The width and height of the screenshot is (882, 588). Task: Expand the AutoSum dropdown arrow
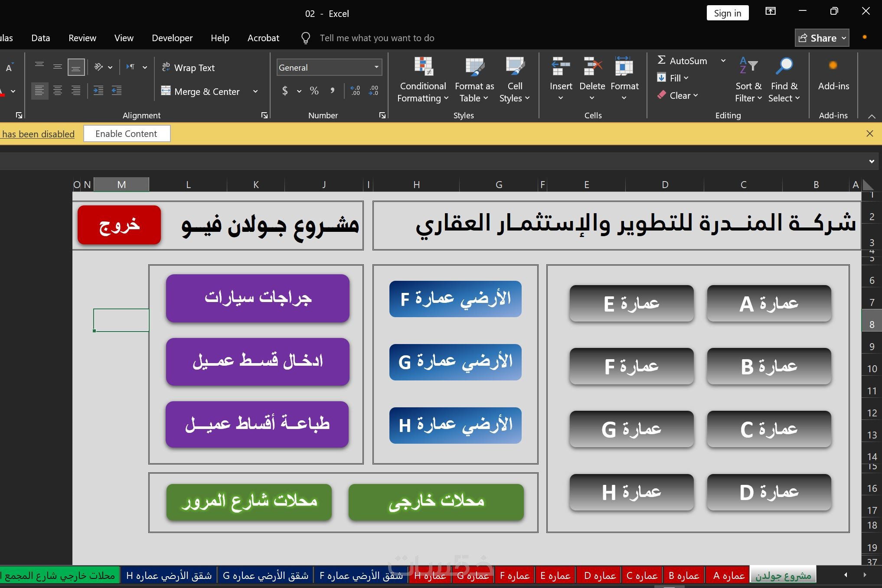(x=723, y=61)
